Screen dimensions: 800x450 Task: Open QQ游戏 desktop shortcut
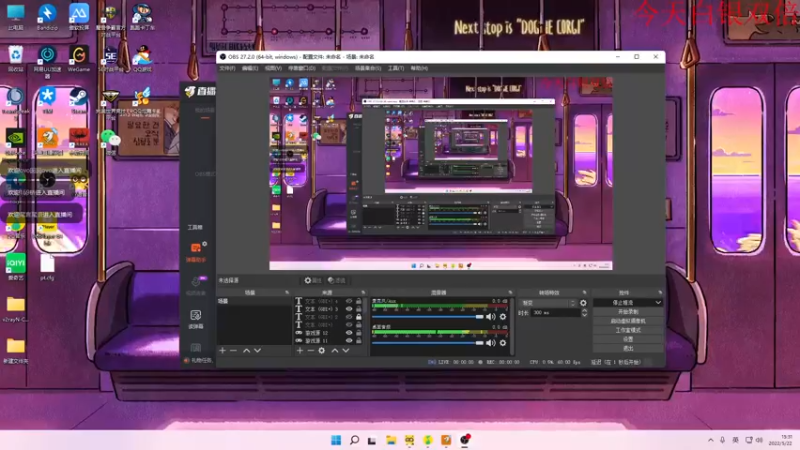pyautogui.click(x=142, y=59)
